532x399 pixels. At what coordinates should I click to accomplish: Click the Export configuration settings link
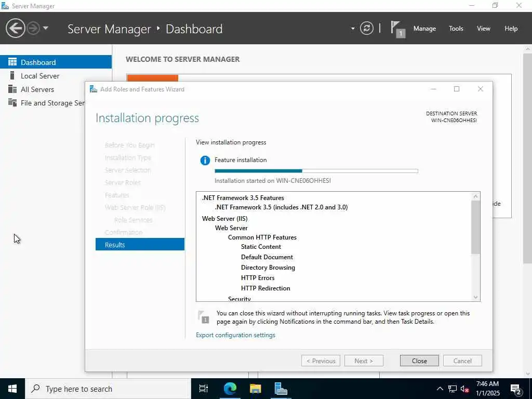(x=235, y=335)
